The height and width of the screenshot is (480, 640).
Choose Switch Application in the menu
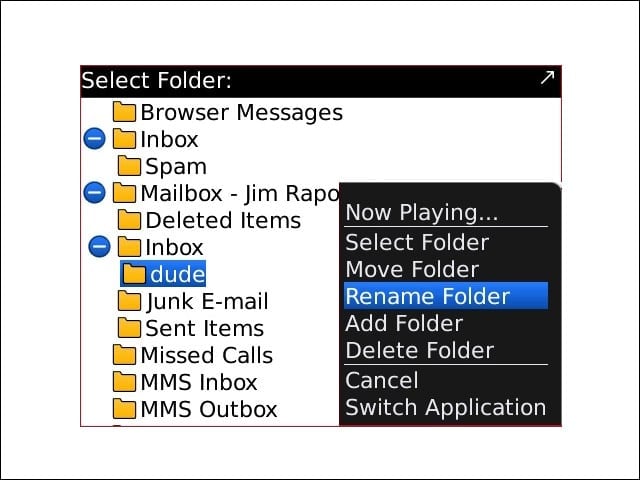[x=445, y=407]
